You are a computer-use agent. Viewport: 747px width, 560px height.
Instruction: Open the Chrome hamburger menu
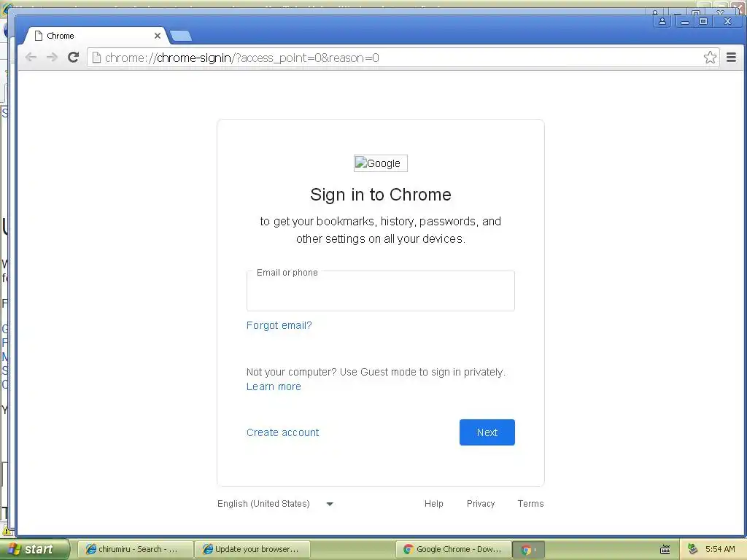click(x=731, y=58)
